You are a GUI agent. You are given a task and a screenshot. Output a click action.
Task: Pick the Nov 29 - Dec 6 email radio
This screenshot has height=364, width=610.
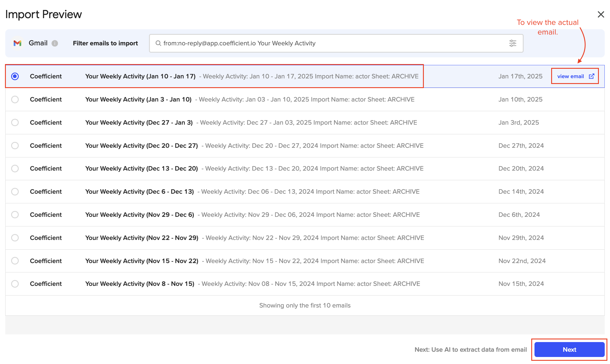[15, 215]
